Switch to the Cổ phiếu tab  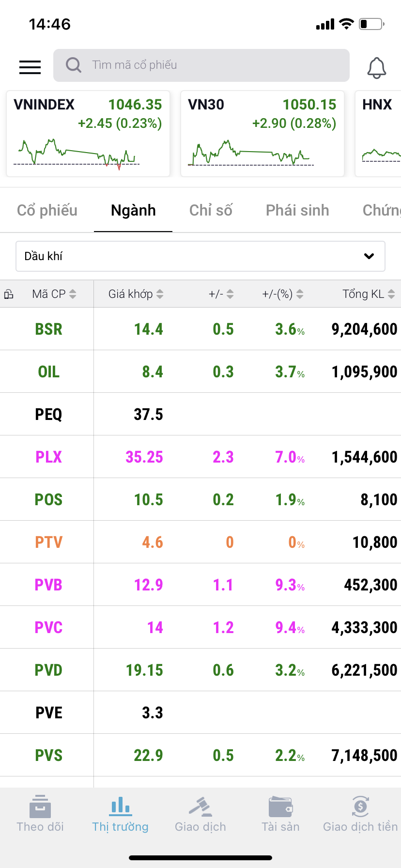click(x=47, y=210)
